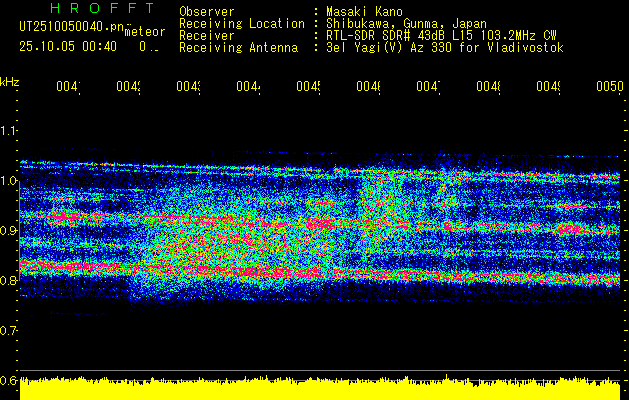Click the meteor label text
This screenshot has height=400, width=629.
[145, 32]
